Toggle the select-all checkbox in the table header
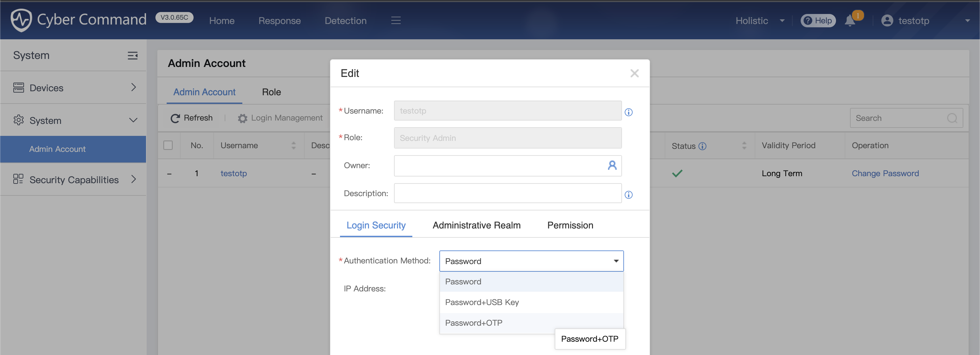The height and width of the screenshot is (355, 980). coord(169,145)
